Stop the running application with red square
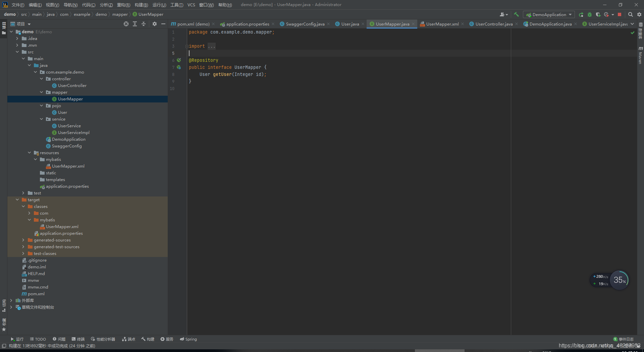The width and height of the screenshot is (644, 352). (x=620, y=14)
